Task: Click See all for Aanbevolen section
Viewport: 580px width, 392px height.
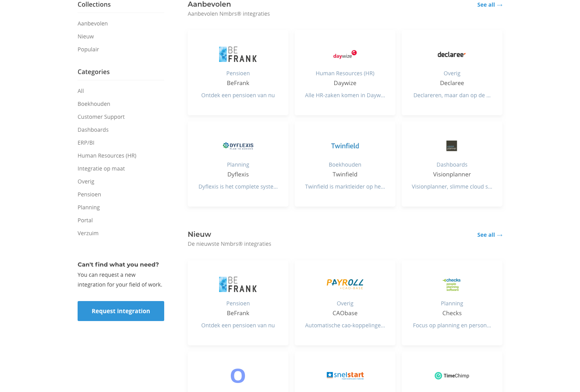Action: pos(490,5)
